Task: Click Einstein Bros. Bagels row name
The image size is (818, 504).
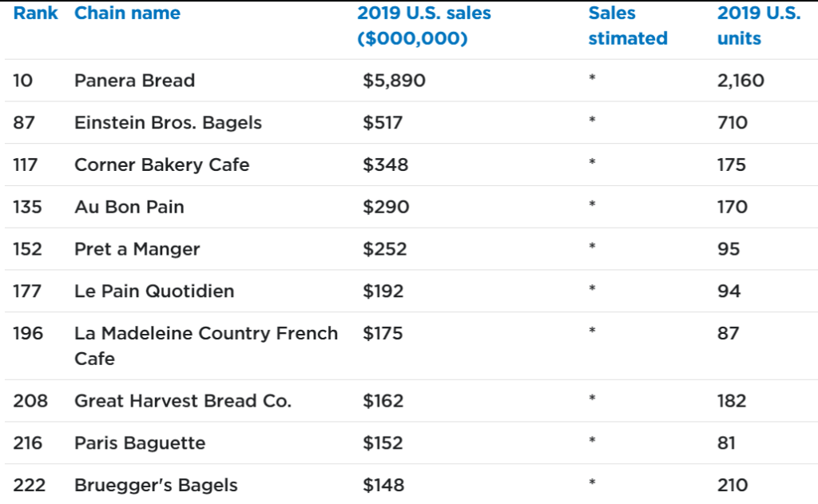Action: (168, 123)
